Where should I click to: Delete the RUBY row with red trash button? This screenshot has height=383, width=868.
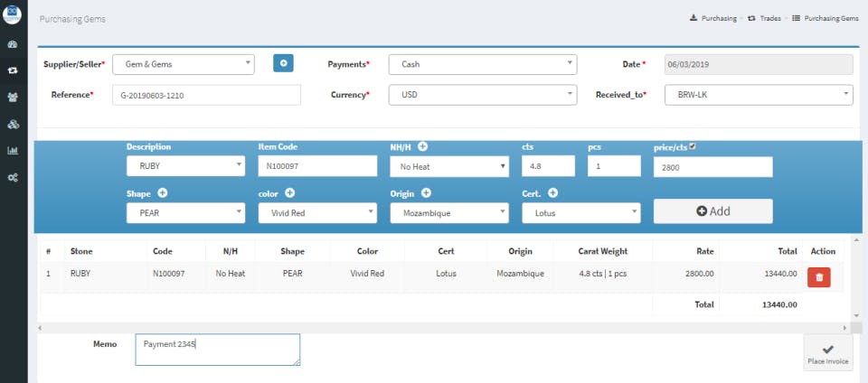pyautogui.click(x=819, y=277)
